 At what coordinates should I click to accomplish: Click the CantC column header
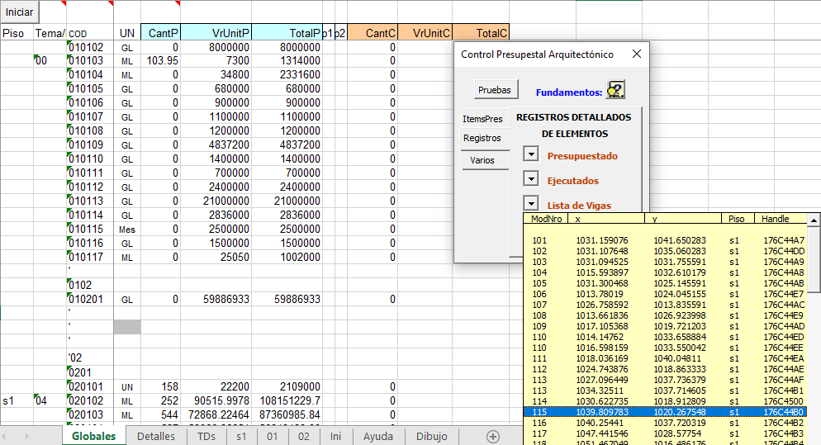click(x=373, y=33)
